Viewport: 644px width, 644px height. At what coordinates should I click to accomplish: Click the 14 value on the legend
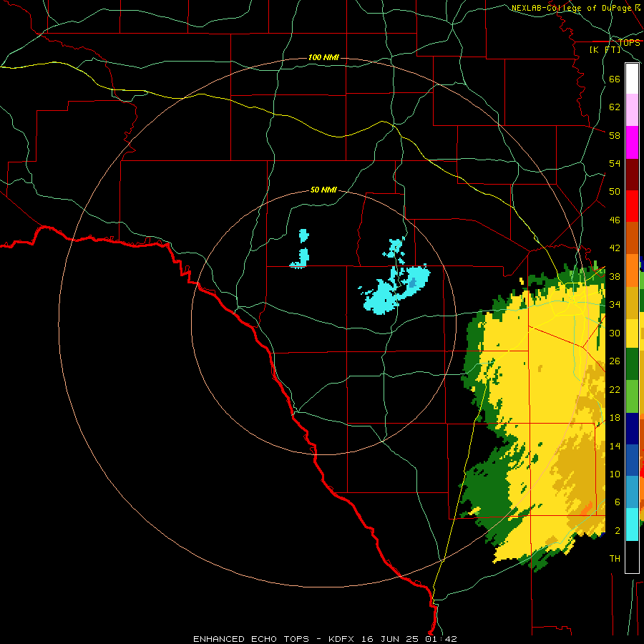(615, 446)
